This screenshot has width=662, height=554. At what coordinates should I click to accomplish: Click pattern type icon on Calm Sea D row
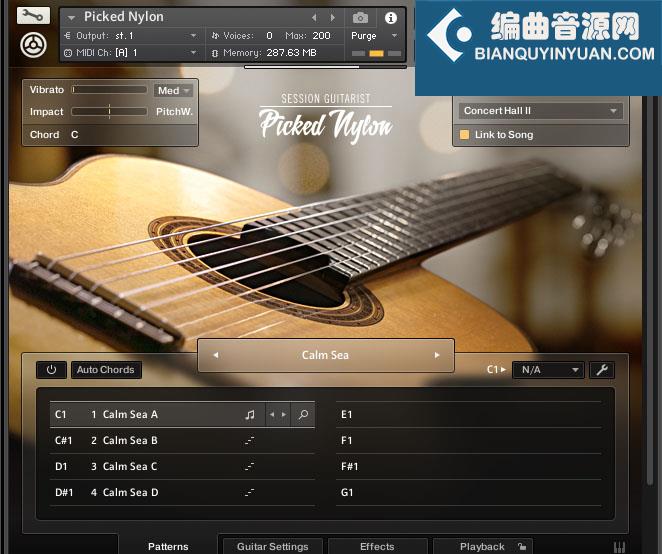[x=249, y=493]
